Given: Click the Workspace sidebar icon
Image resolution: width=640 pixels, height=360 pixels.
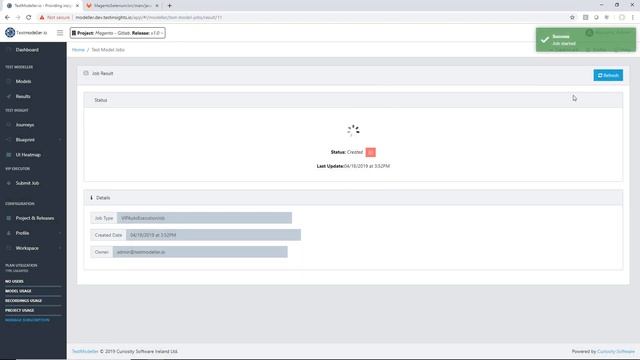Looking at the screenshot, I should (x=9, y=248).
